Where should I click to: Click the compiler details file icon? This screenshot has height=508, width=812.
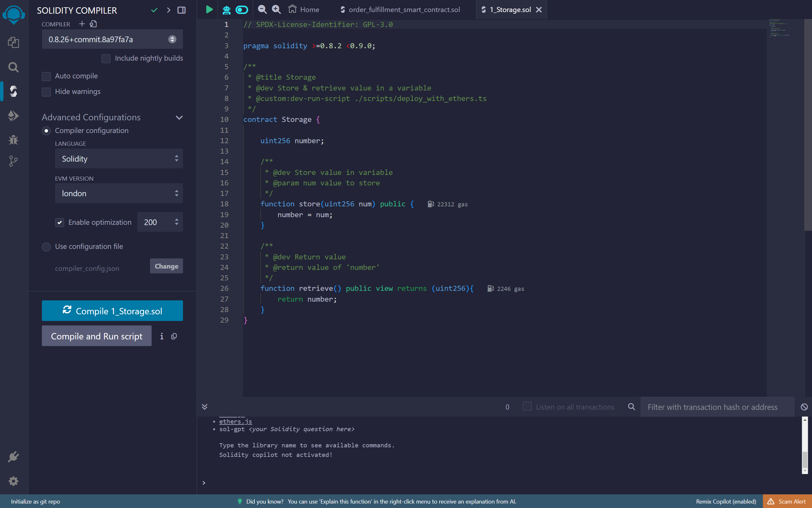point(93,24)
